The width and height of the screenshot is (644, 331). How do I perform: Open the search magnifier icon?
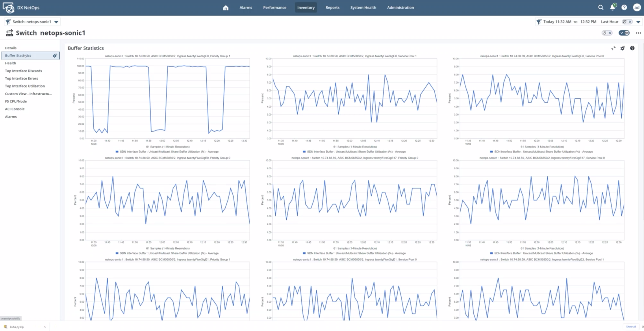click(601, 8)
